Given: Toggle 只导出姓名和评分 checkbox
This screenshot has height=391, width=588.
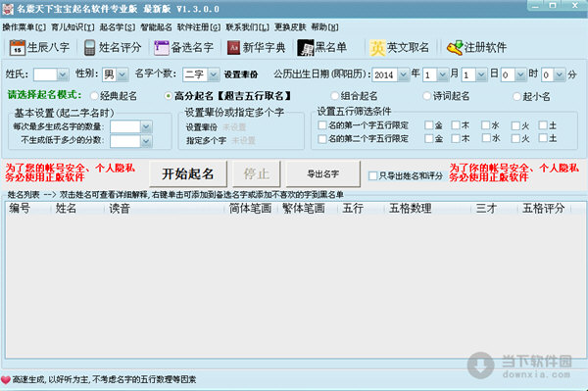Looking at the screenshot, I should click(x=372, y=175).
